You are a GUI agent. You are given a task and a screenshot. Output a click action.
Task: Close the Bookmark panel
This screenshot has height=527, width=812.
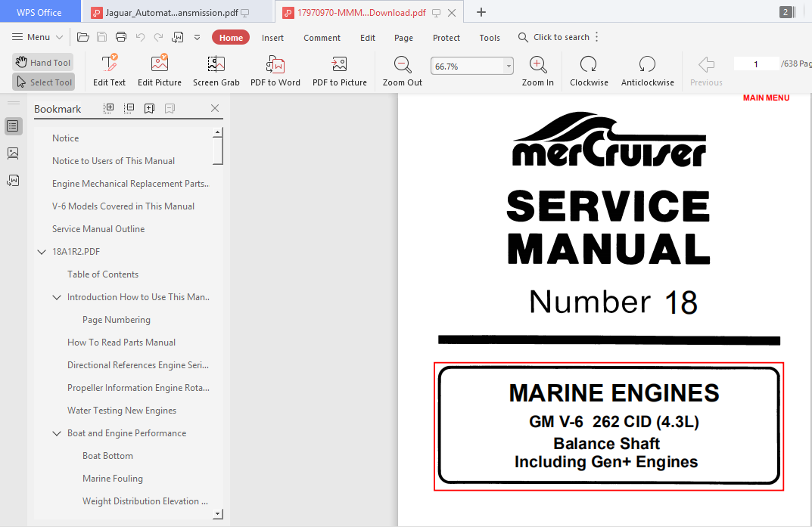tap(215, 108)
